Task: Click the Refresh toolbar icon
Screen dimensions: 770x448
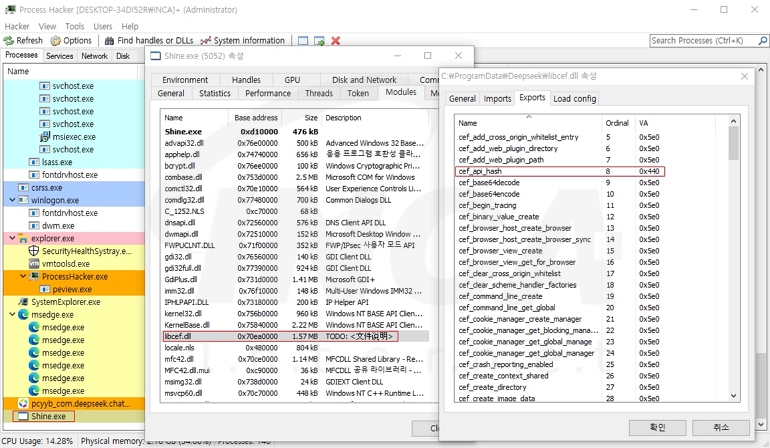Action: [8, 41]
